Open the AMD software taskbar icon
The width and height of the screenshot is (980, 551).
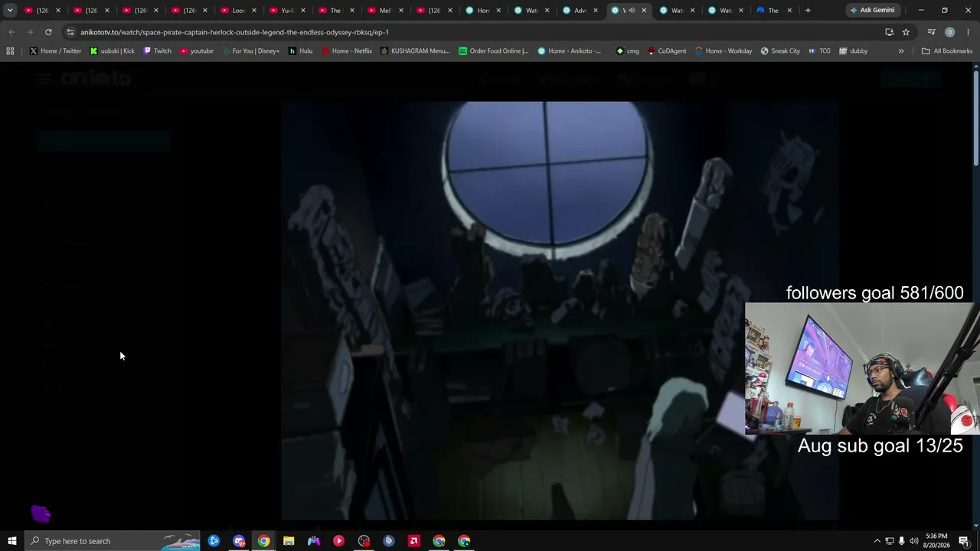[413, 541]
